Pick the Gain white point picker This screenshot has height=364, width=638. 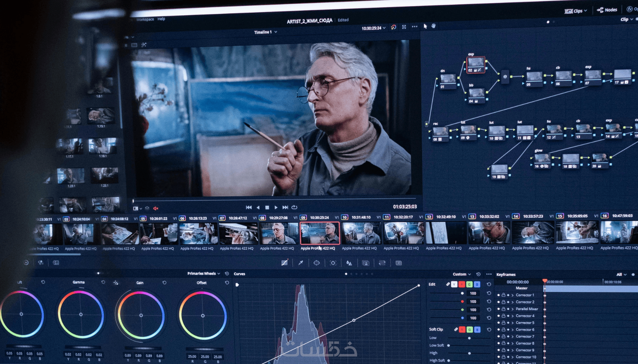[116, 283]
